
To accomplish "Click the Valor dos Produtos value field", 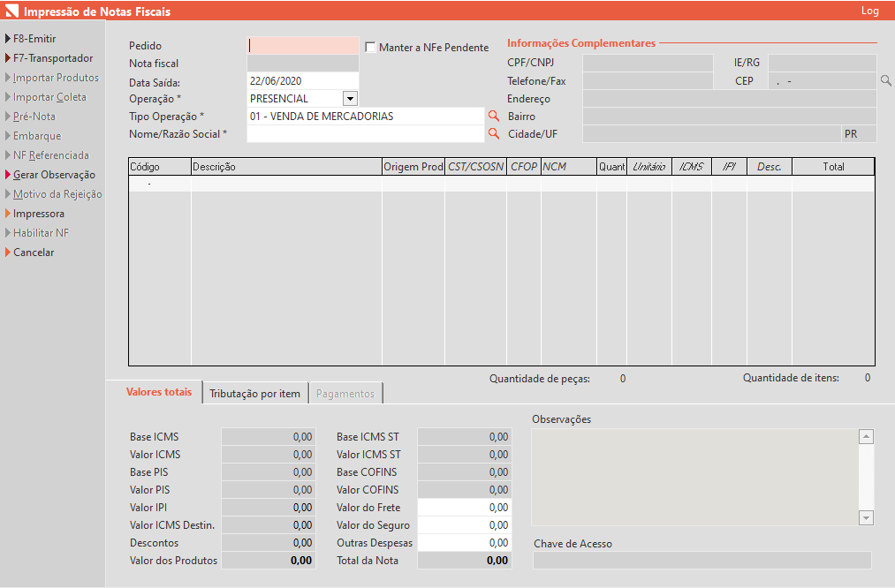I will pyautogui.click(x=269, y=561).
